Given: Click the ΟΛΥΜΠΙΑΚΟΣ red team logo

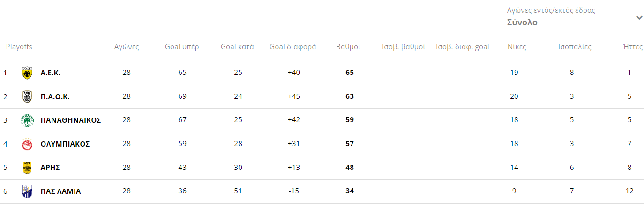Looking at the screenshot, I should coord(27,144).
